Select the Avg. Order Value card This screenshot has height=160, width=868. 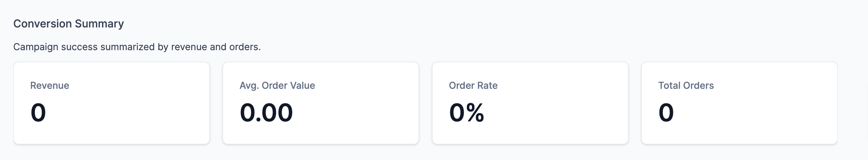pos(321,103)
